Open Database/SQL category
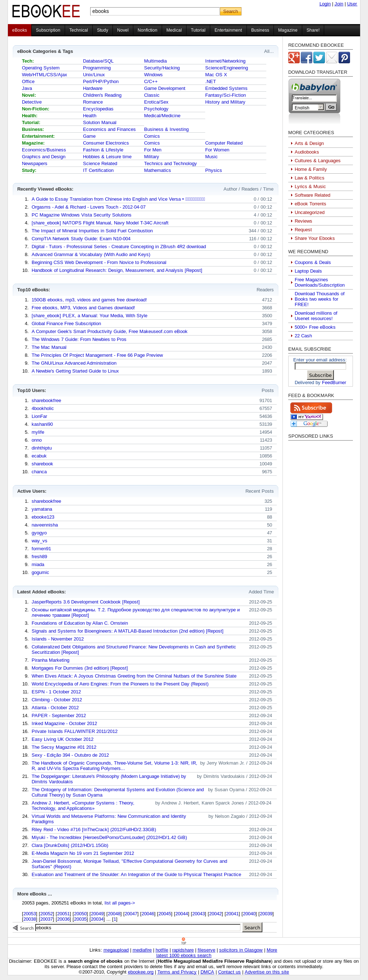The width and height of the screenshot is (368, 980). [98, 61]
